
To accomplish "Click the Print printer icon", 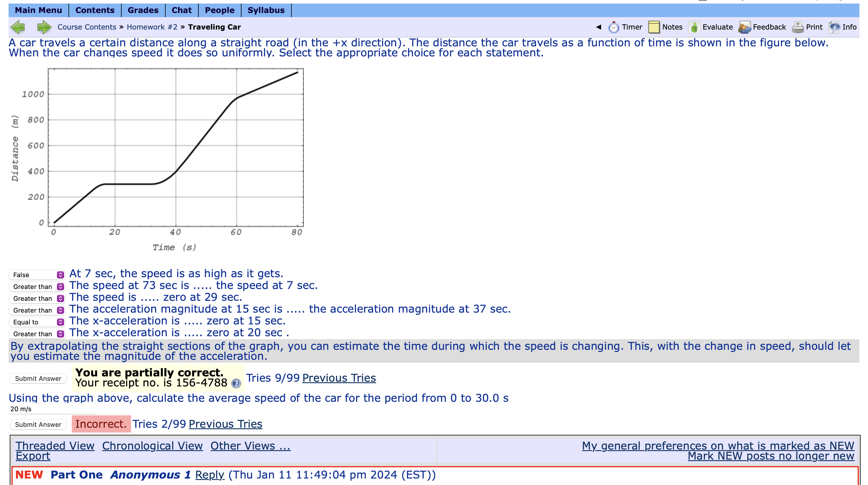I will (x=797, y=27).
